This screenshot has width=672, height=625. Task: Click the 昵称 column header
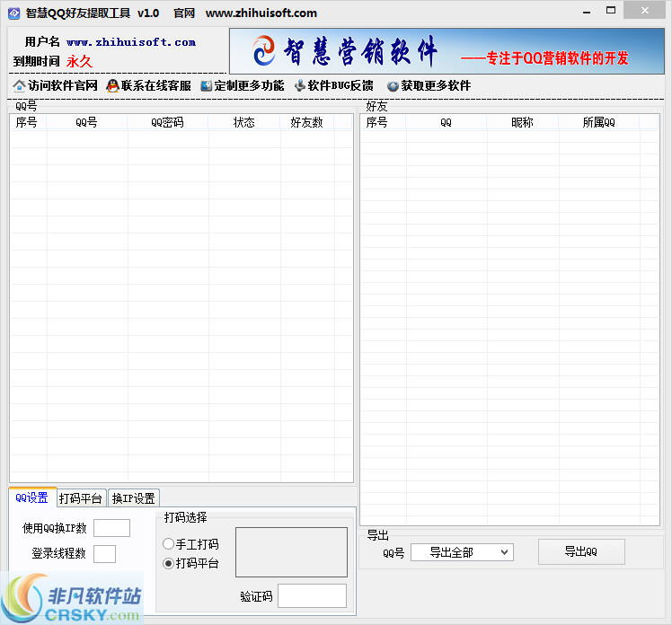(x=523, y=122)
